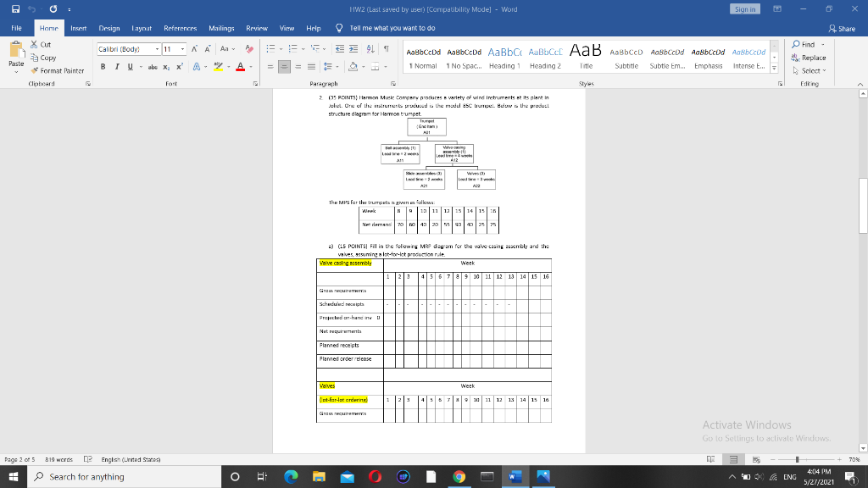Open the Line Spacing dropdown
The height and width of the screenshot is (488, 868).
329,66
